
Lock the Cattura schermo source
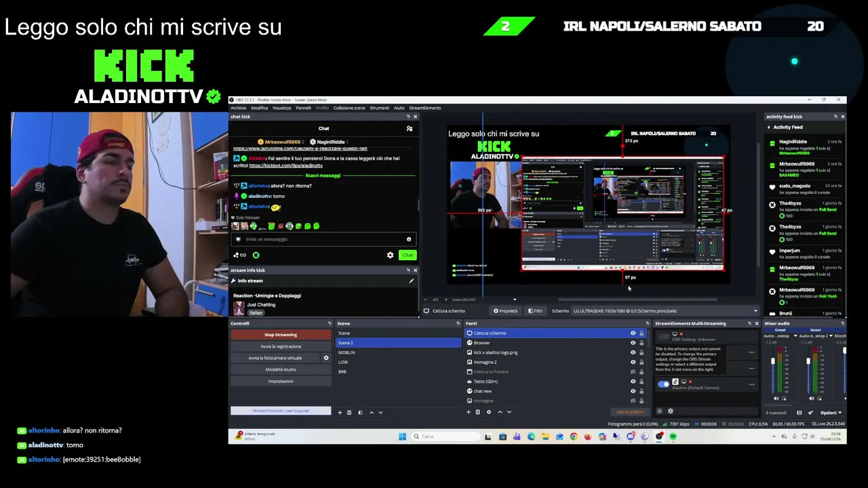click(x=642, y=333)
